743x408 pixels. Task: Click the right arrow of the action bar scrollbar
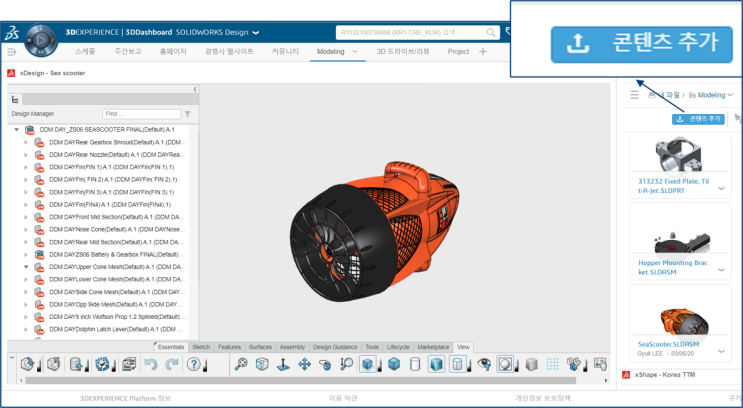(606, 381)
